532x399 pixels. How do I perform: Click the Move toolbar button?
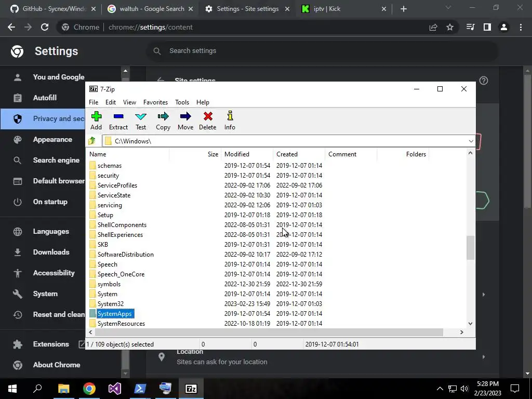pos(185,121)
